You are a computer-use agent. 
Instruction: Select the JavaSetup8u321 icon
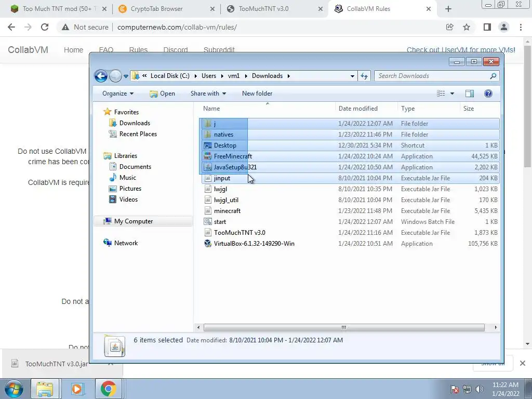[208, 167]
